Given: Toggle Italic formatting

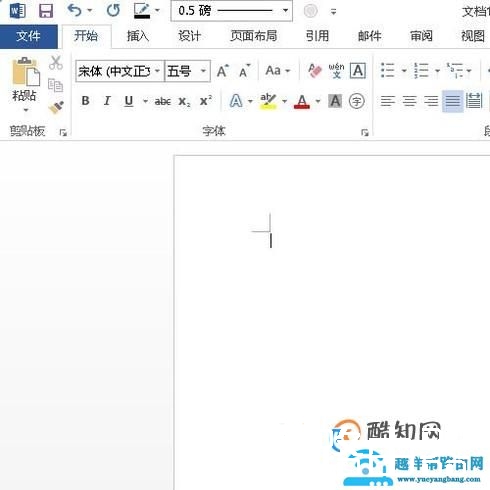Looking at the screenshot, I should [x=107, y=101].
